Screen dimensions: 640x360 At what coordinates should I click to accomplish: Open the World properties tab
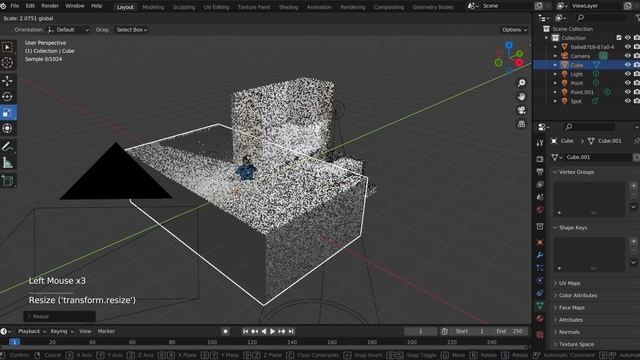[540, 210]
